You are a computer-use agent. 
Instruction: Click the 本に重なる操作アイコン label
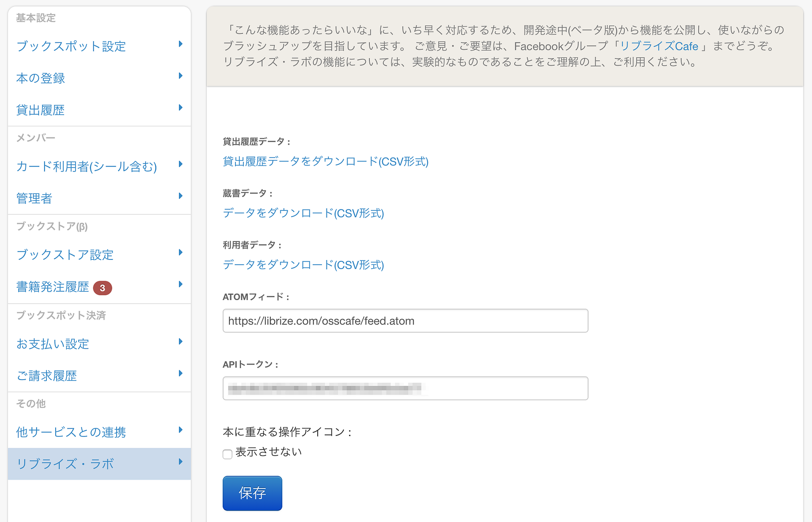pos(287,432)
